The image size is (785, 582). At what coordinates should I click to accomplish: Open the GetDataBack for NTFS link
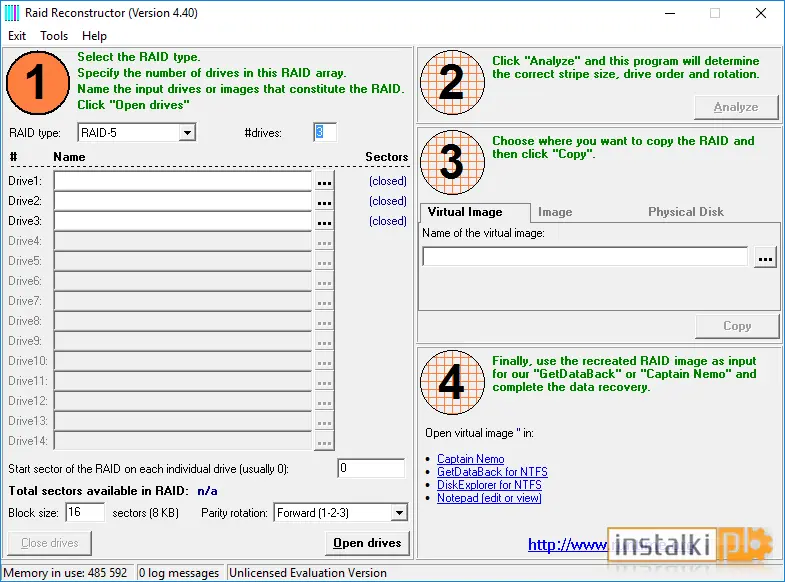492,472
